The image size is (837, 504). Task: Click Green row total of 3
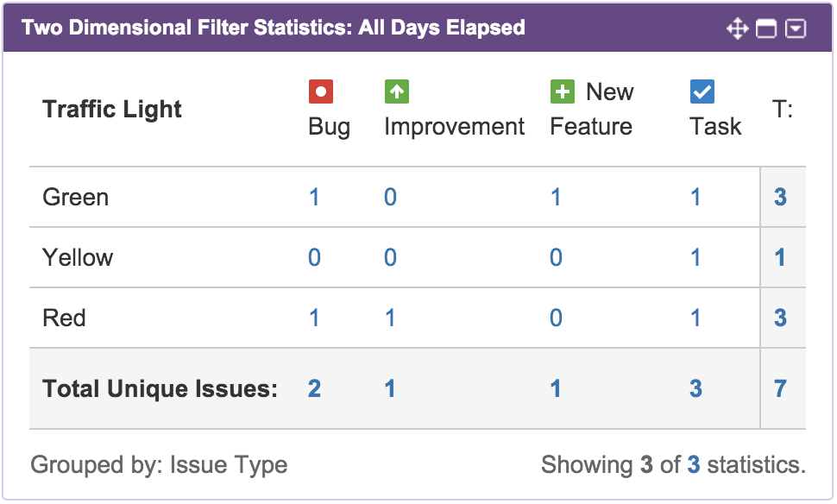point(780,198)
